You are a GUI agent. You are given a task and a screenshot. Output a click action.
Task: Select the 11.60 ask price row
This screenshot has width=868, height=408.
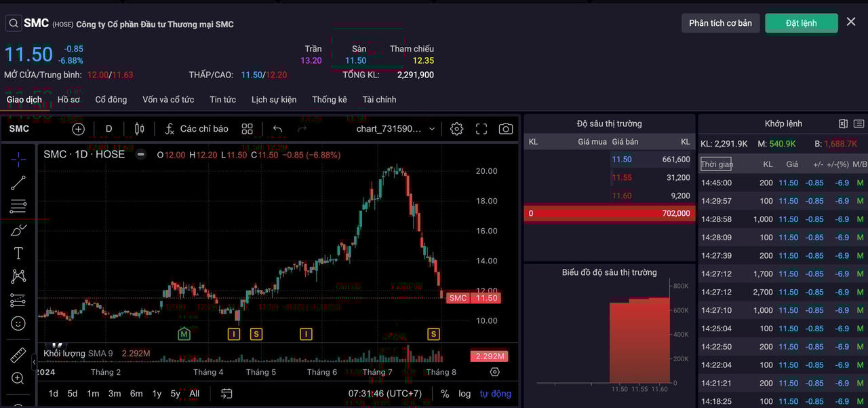pos(610,196)
